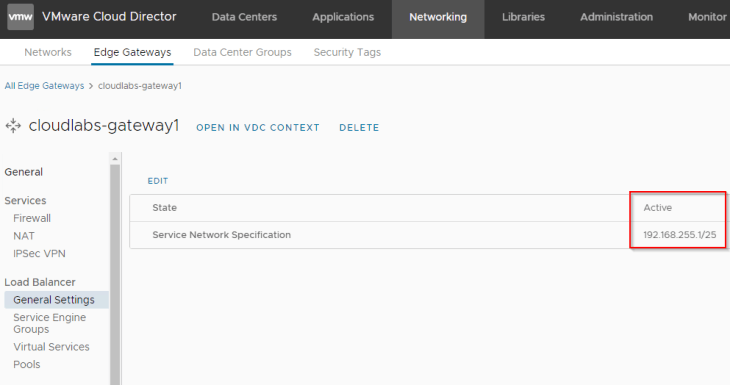Open Virtual Services under Load Balancer
The height and width of the screenshot is (385, 730).
(51, 347)
